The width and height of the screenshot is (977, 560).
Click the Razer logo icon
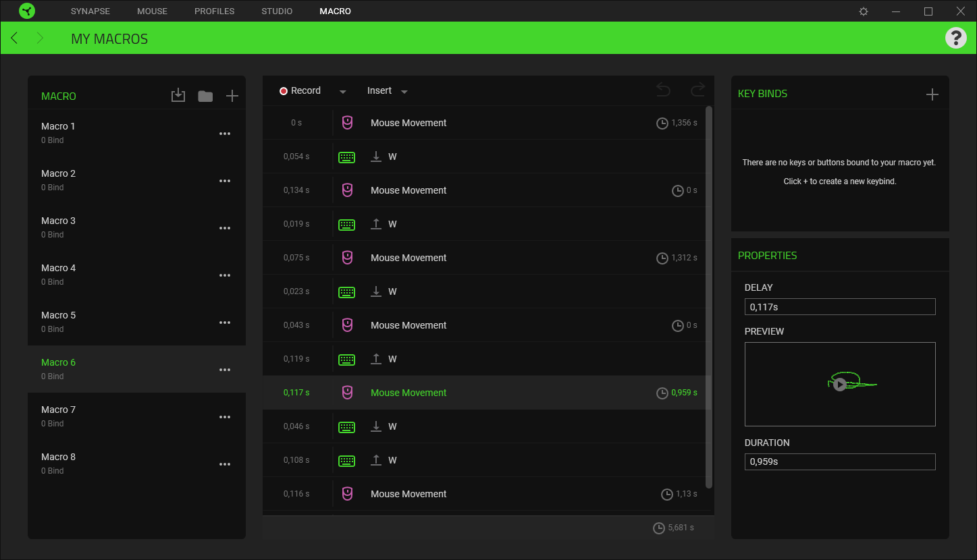coord(27,11)
